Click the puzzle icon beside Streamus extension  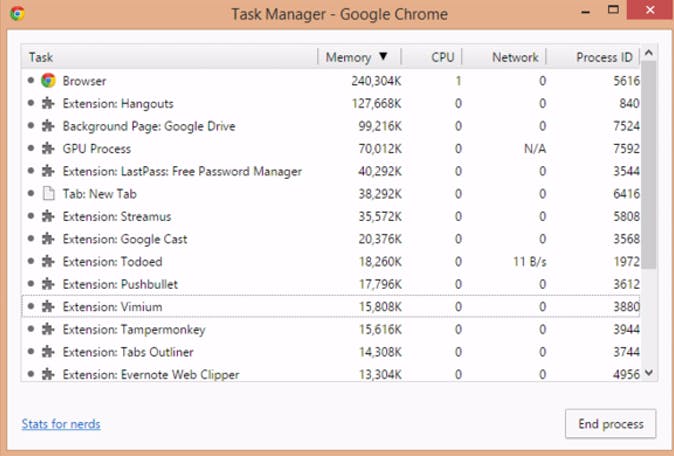click(48, 216)
